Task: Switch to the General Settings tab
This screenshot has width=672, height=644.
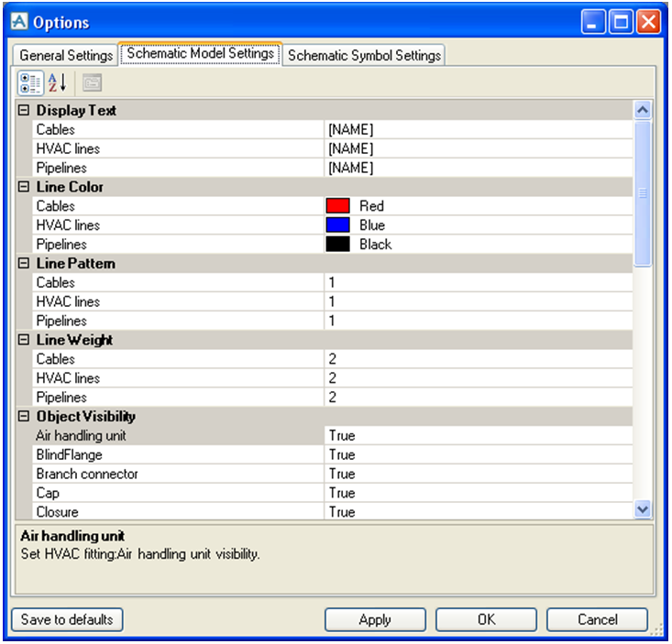Action: (x=66, y=55)
